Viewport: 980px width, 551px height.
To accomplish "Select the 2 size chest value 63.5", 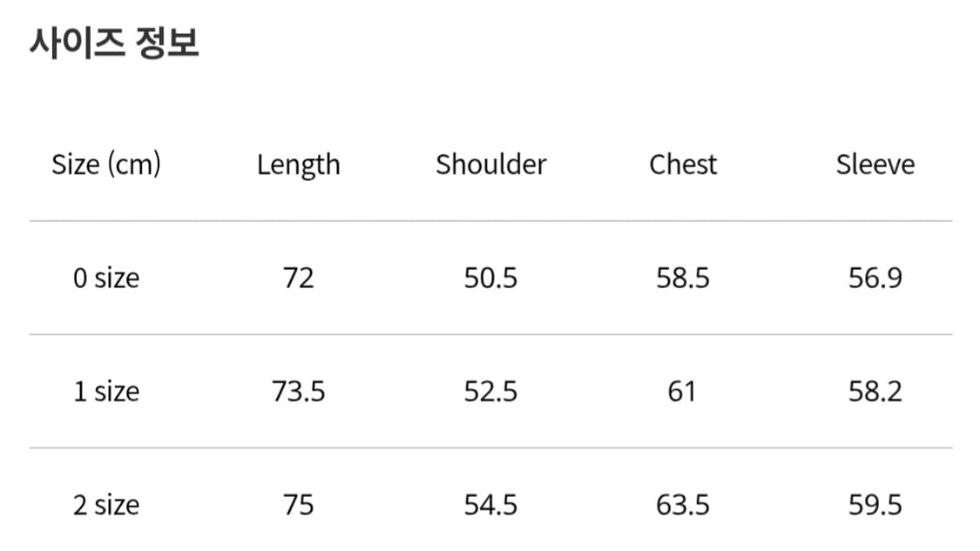I will pos(683,506).
